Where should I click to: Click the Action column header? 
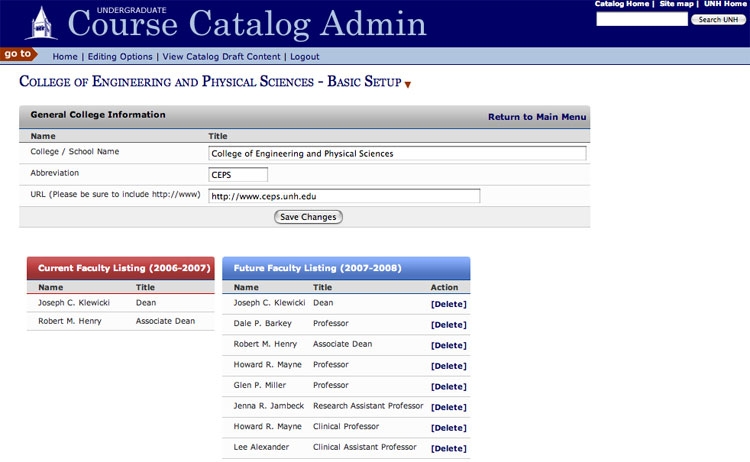(x=444, y=287)
